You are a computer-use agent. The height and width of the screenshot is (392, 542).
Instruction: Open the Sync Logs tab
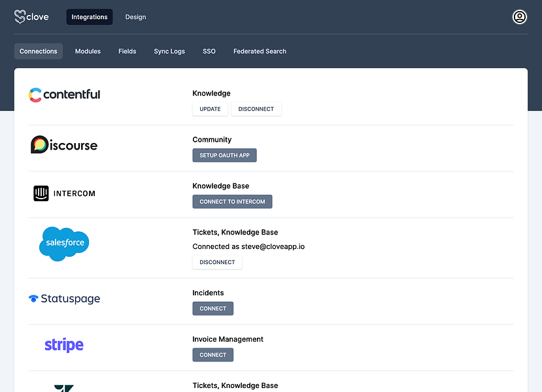coord(169,51)
